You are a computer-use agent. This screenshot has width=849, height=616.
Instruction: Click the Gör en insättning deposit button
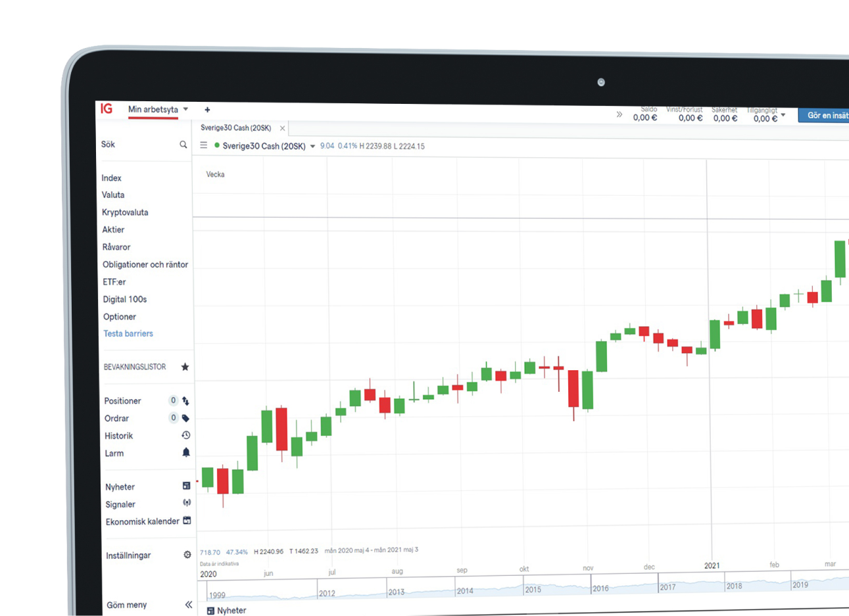click(824, 116)
